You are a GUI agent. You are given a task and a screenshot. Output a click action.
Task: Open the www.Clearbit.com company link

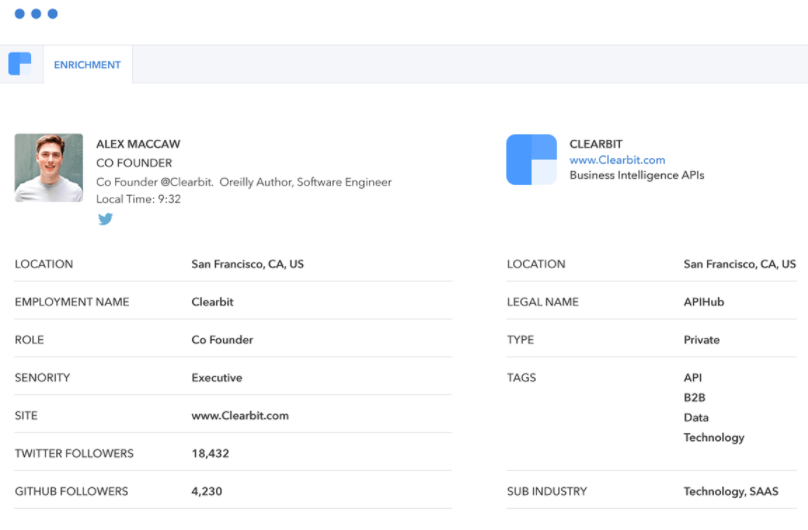pyautogui.click(x=617, y=160)
